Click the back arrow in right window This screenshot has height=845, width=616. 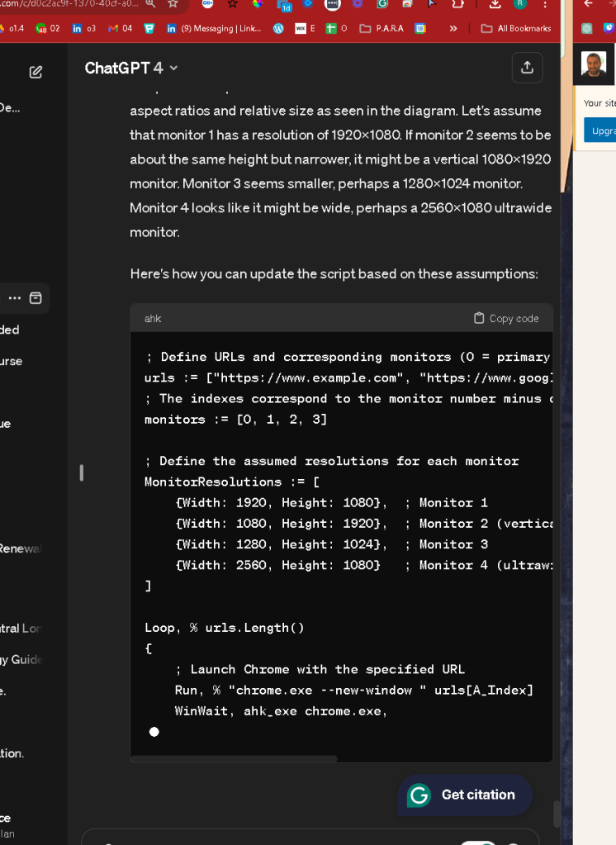589,4
